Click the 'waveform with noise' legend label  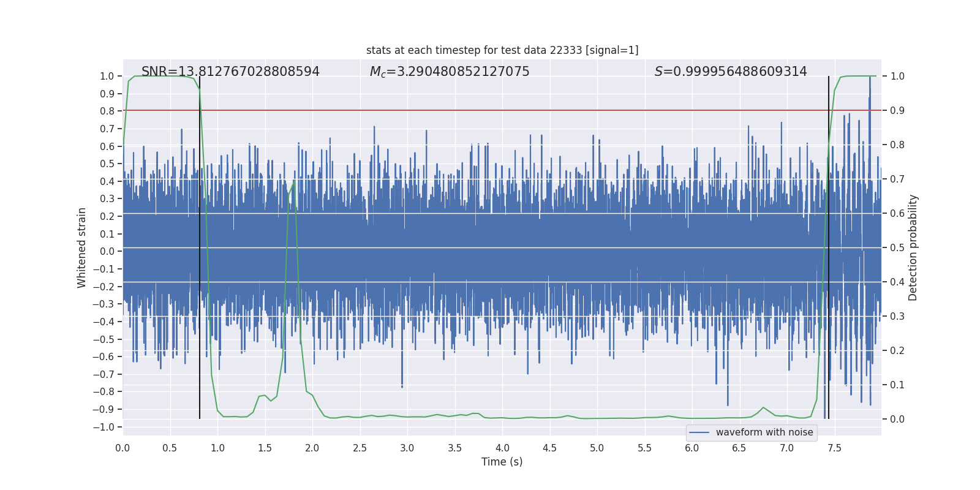[x=764, y=432]
